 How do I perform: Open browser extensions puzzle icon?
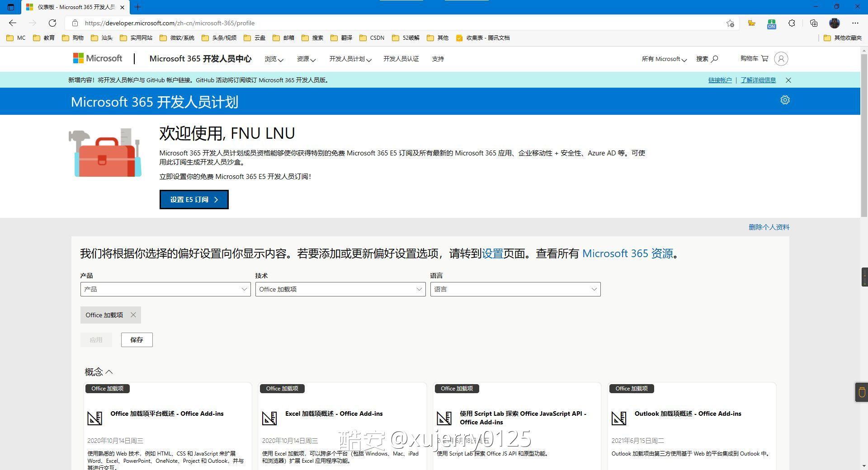tap(792, 23)
